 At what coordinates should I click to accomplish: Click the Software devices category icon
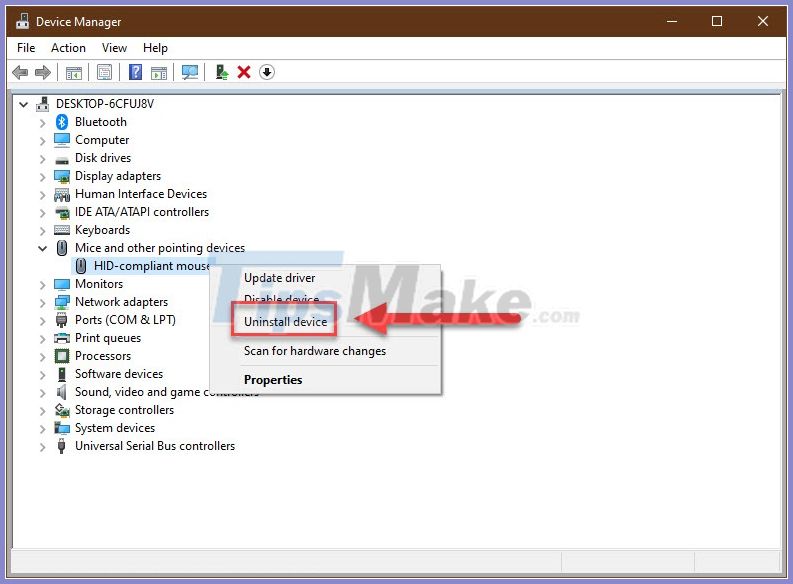(62, 375)
